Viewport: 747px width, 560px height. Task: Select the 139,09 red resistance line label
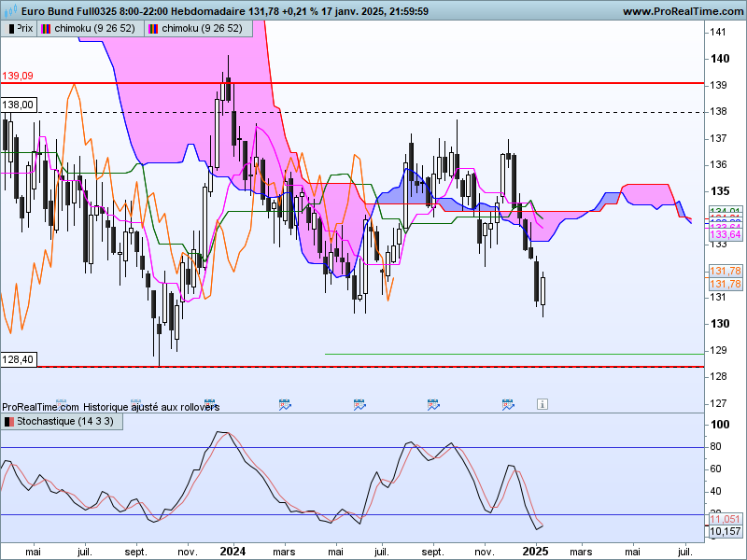click(18, 76)
